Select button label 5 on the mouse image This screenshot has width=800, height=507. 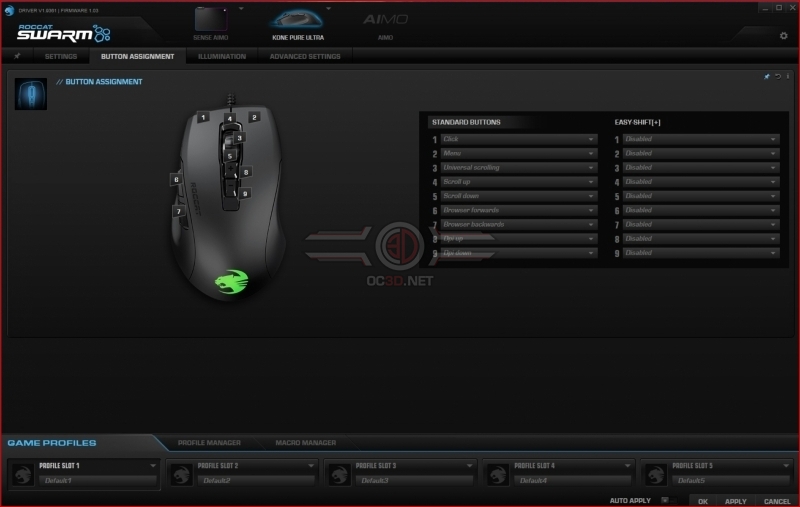point(230,156)
